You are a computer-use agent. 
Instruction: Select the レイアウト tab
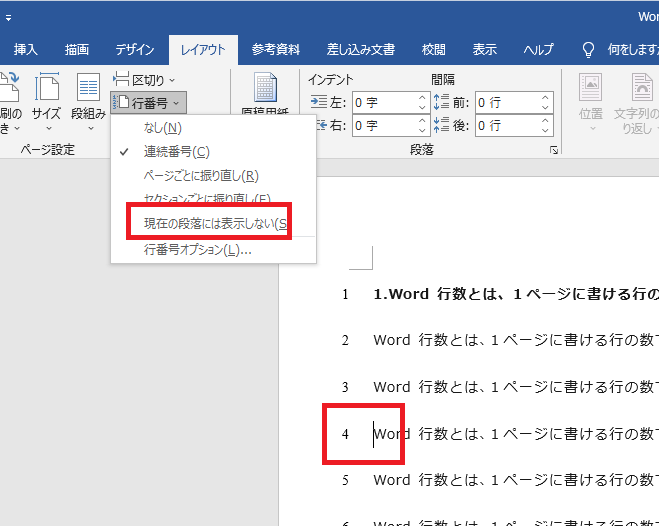(x=203, y=50)
